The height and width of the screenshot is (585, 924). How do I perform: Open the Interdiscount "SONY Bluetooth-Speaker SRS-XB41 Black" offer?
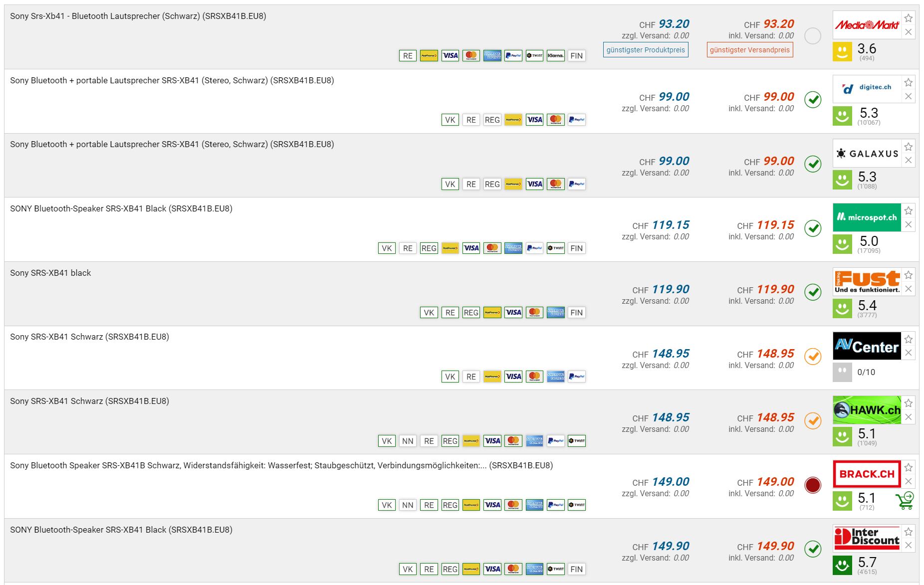pos(121,530)
